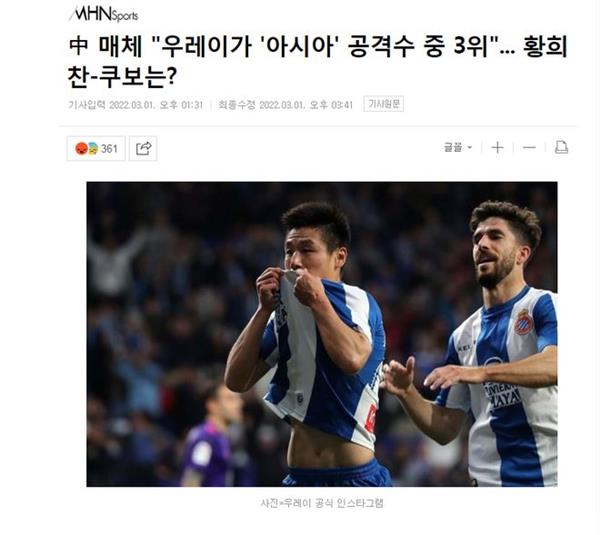The width and height of the screenshot is (600, 535).
Task: Click the 기사입력 2022.03.01 timestamp
Action: pos(135,105)
